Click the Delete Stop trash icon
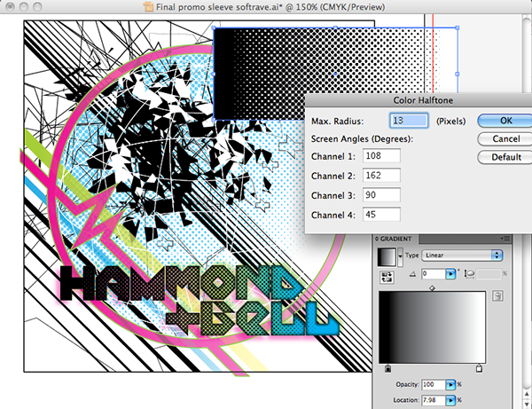This screenshot has height=409, width=532. pyautogui.click(x=497, y=296)
